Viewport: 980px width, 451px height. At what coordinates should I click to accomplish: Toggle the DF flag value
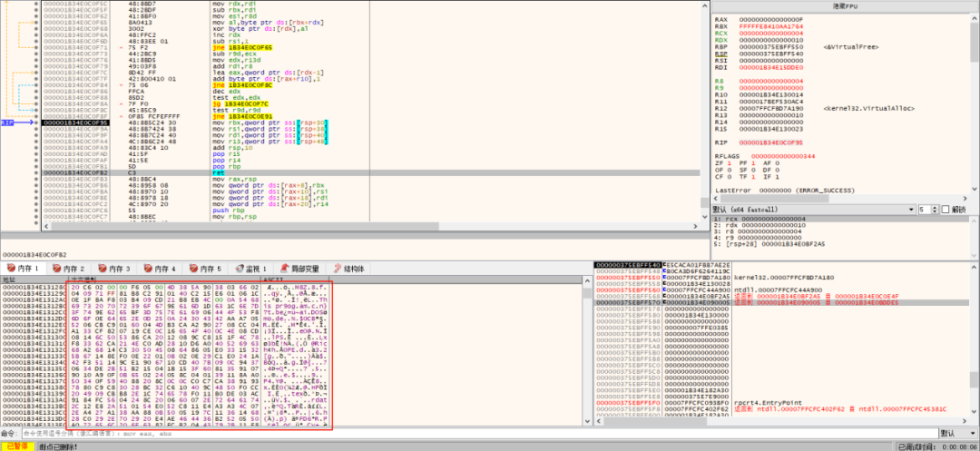(x=779, y=170)
